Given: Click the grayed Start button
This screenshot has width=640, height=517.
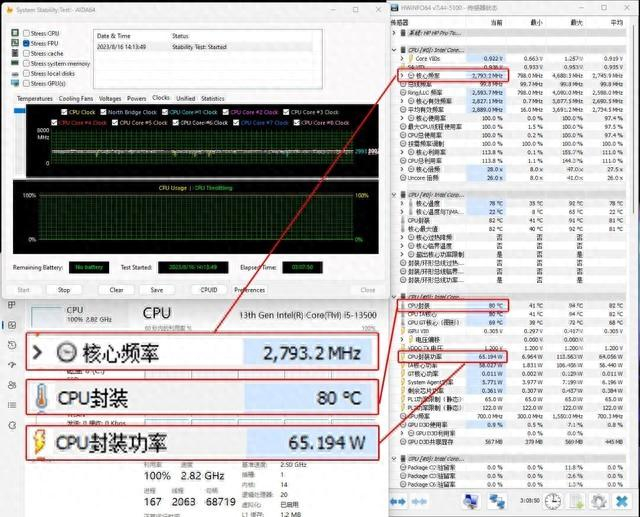Looking at the screenshot, I should [23, 290].
